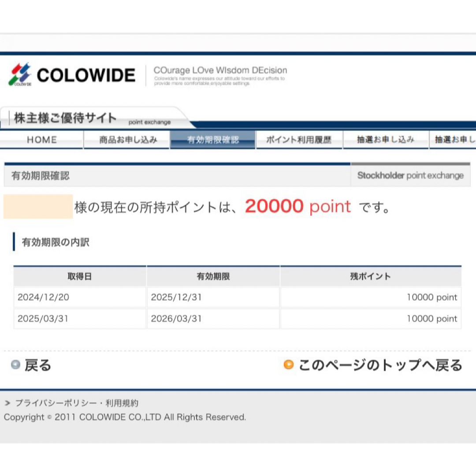
Task: Select the 有効期限確認 tab
Action: 213,140
